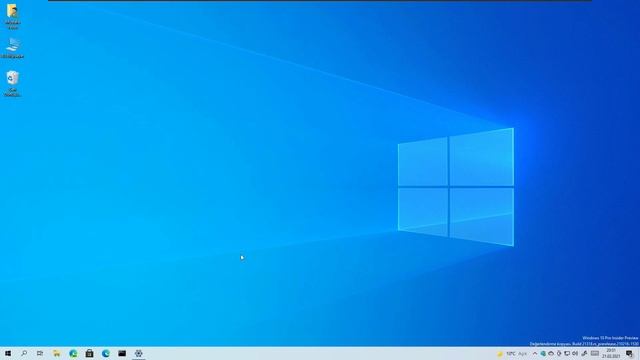Open the touch keyboard tray icon
Screen dimensions: 640x360
pos(595,353)
